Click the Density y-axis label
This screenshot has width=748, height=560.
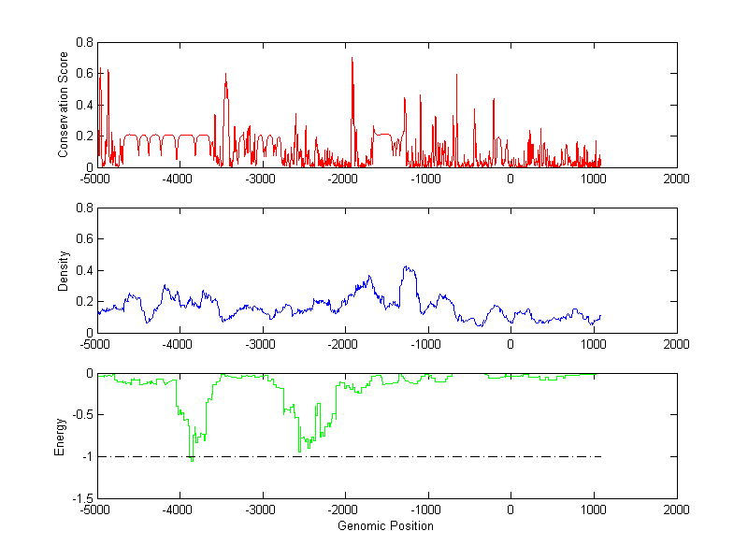pyautogui.click(x=64, y=270)
